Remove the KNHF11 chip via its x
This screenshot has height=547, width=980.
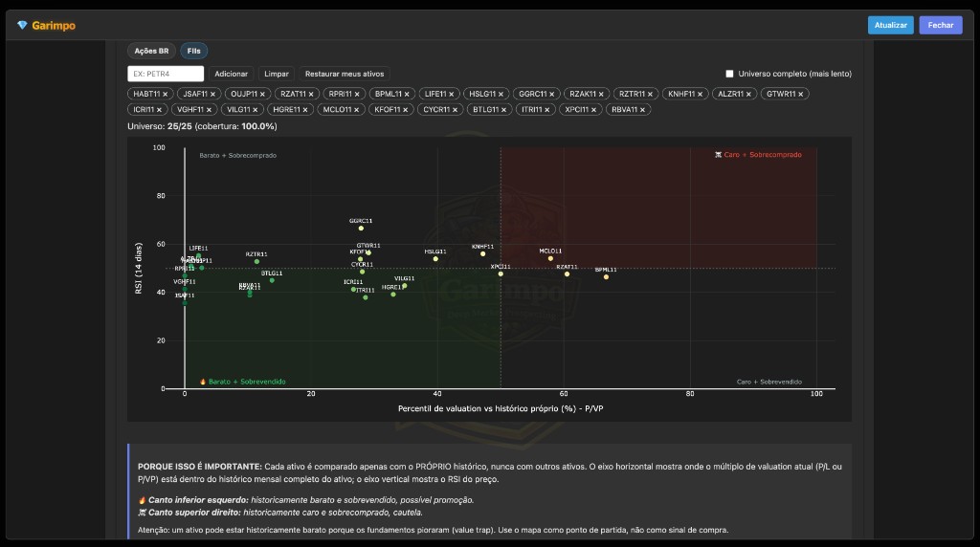(700, 95)
